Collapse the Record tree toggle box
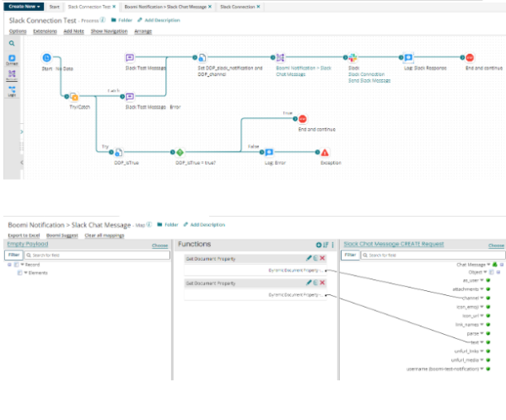 pyautogui.click(x=9, y=264)
